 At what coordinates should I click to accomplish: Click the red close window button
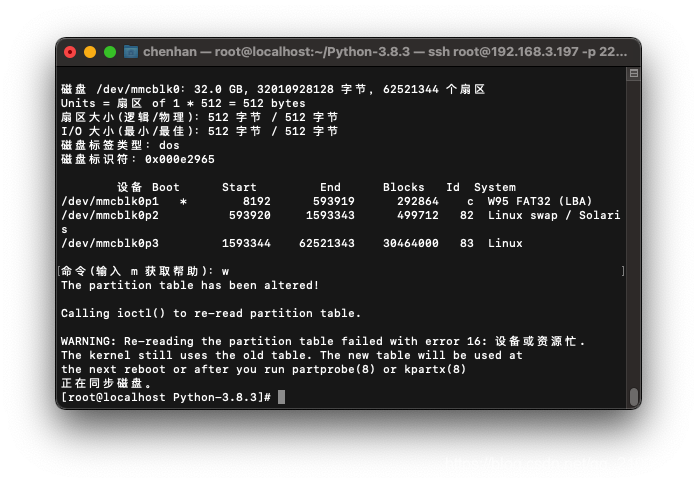(x=70, y=52)
